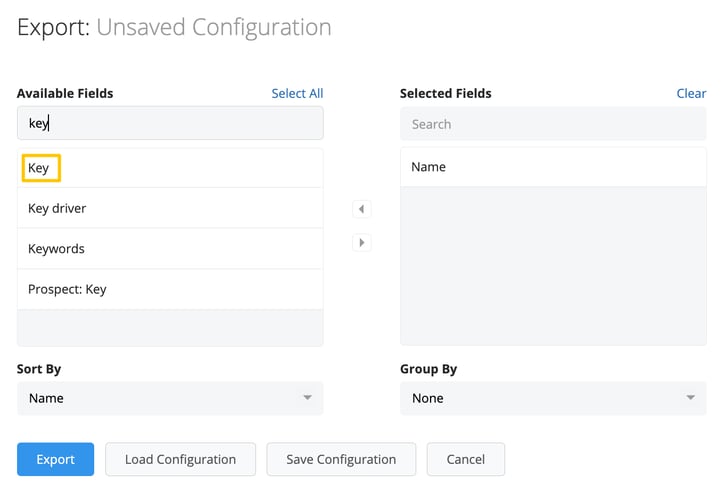Image resolution: width=726 pixels, height=500 pixels.
Task: Select Name in Selected Fields list
Action: 553,167
